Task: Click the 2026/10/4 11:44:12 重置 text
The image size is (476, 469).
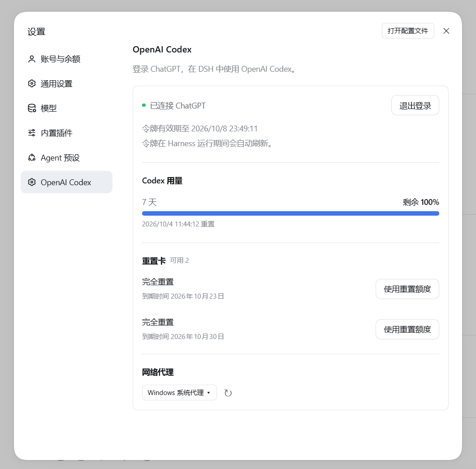Action: click(178, 224)
